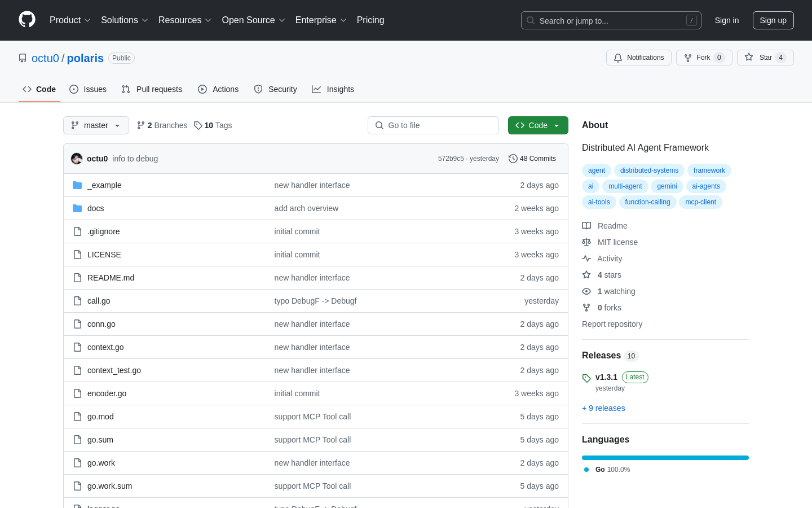
Task: Switch to the Issues tab
Action: coord(88,89)
